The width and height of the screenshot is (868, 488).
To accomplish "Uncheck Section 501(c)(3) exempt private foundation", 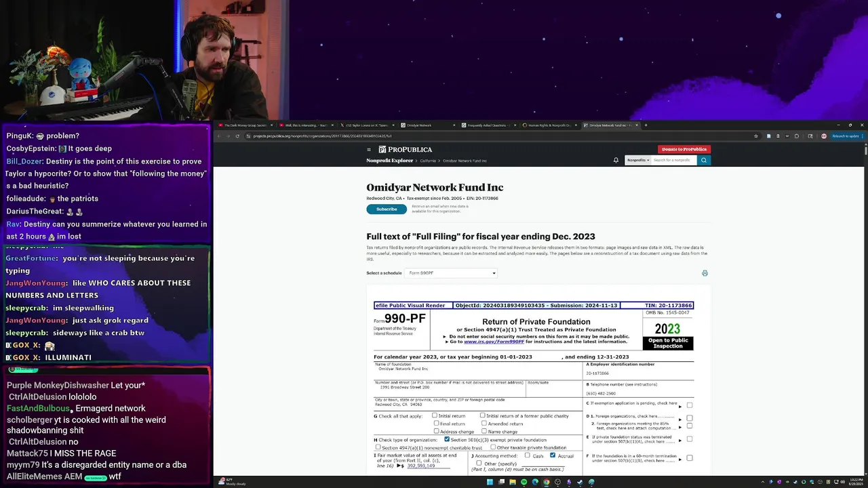I will (447, 439).
